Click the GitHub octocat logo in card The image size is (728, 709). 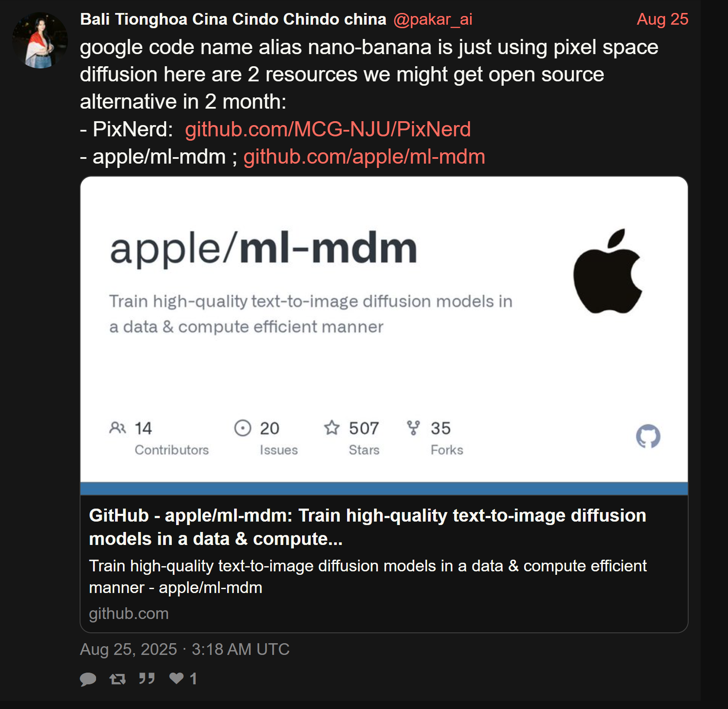pos(648,436)
